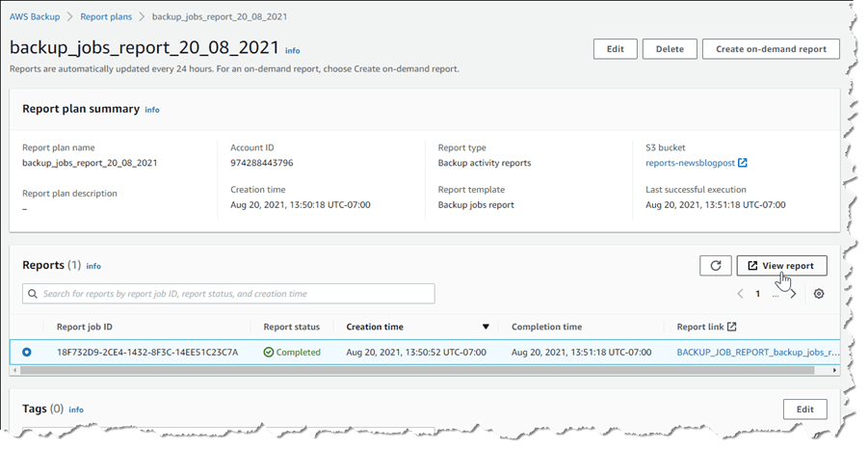Screen dimensions: 868x449
Task: Click the summary Creation time value 13:50:18
Action: point(301,205)
